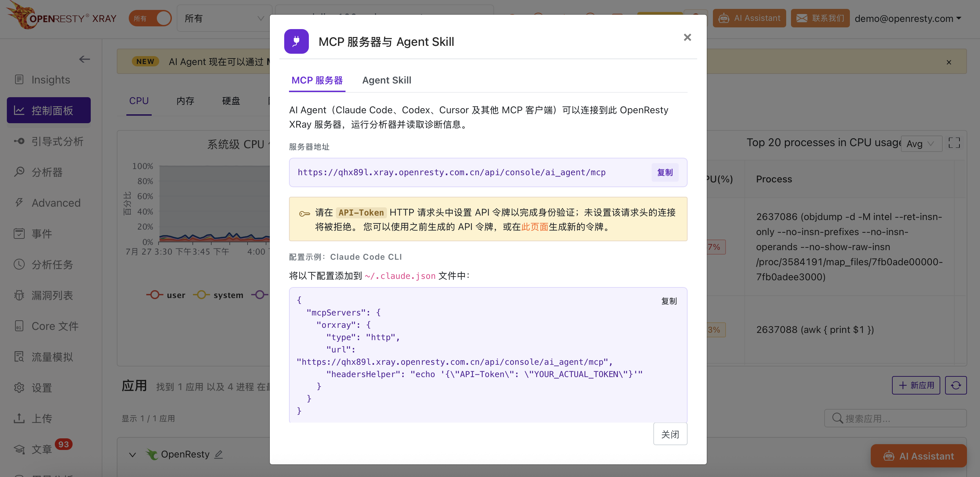The image size is (980, 477).
Task: Click the NEW badge in banner
Action: point(145,62)
